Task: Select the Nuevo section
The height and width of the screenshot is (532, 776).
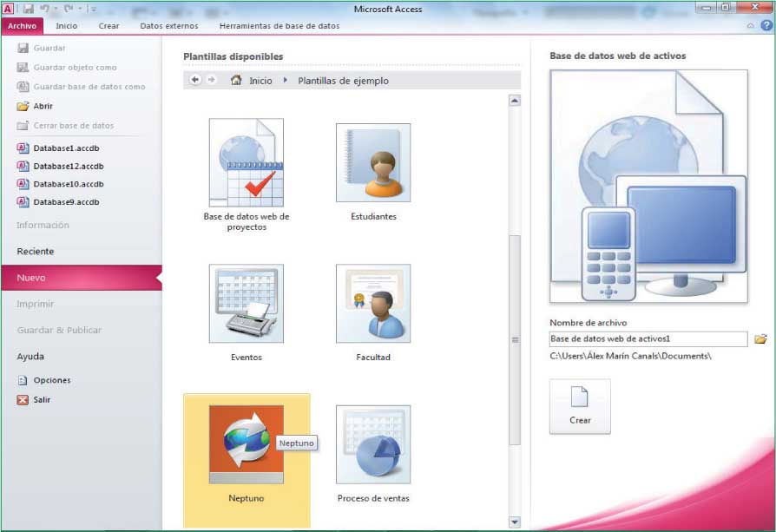Action: click(82, 278)
